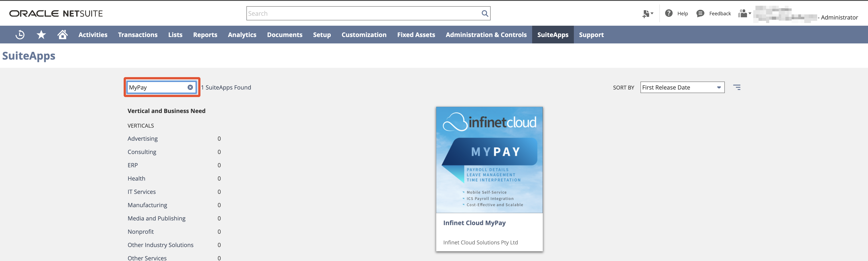The height and width of the screenshot is (261, 868).
Task: Open the Customization menu
Action: [x=364, y=34]
